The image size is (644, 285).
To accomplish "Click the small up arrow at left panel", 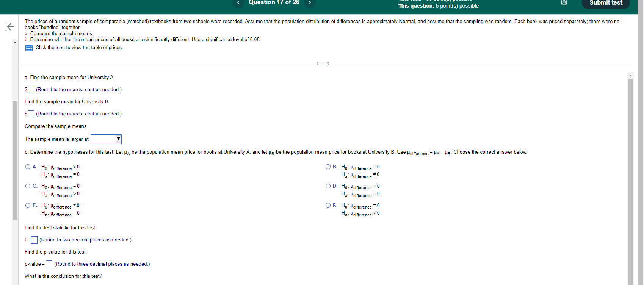I will [x=15, y=42].
